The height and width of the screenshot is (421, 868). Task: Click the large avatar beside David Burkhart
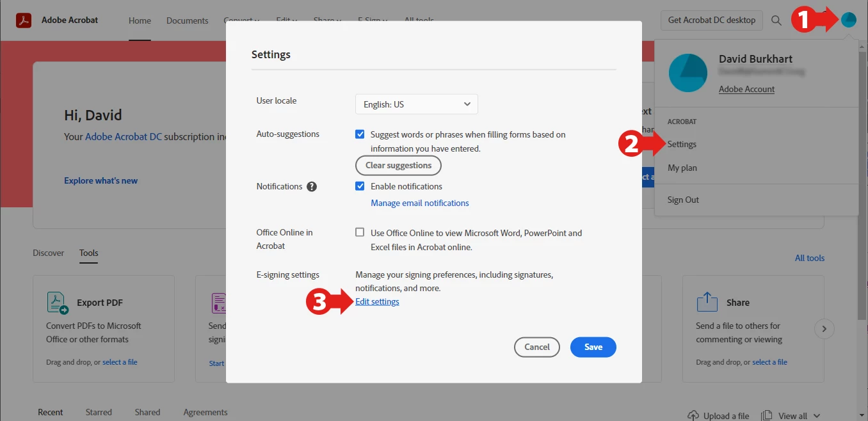tap(688, 73)
